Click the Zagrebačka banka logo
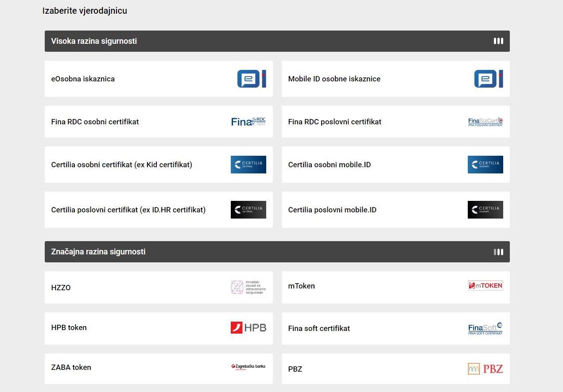Viewport: 563px width, 392px height. [248, 367]
